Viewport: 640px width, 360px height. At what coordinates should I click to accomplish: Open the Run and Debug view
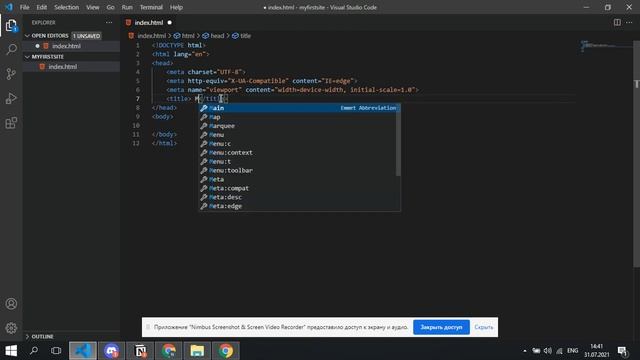point(11,98)
